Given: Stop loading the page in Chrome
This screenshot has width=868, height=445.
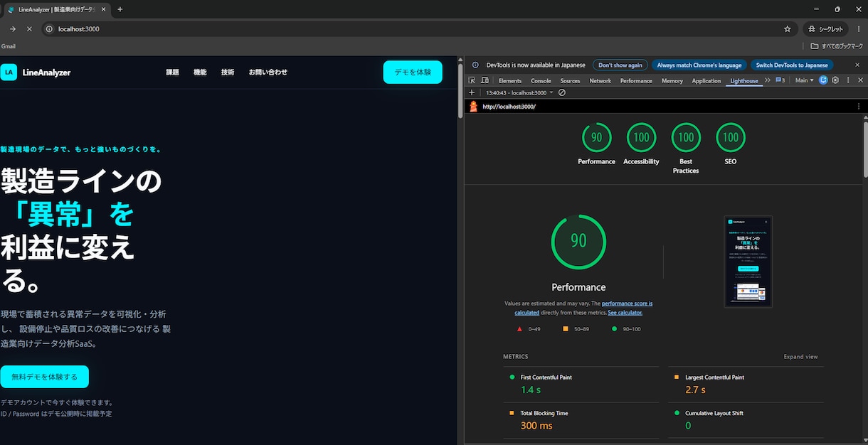Looking at the screenshot, I should click(29, 29).
